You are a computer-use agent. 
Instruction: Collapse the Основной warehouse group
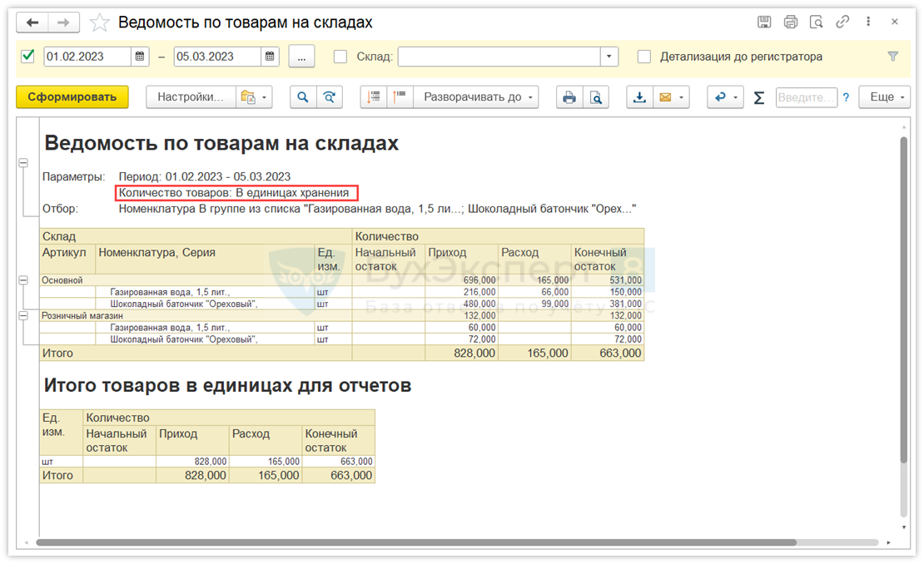click(23, 280)
